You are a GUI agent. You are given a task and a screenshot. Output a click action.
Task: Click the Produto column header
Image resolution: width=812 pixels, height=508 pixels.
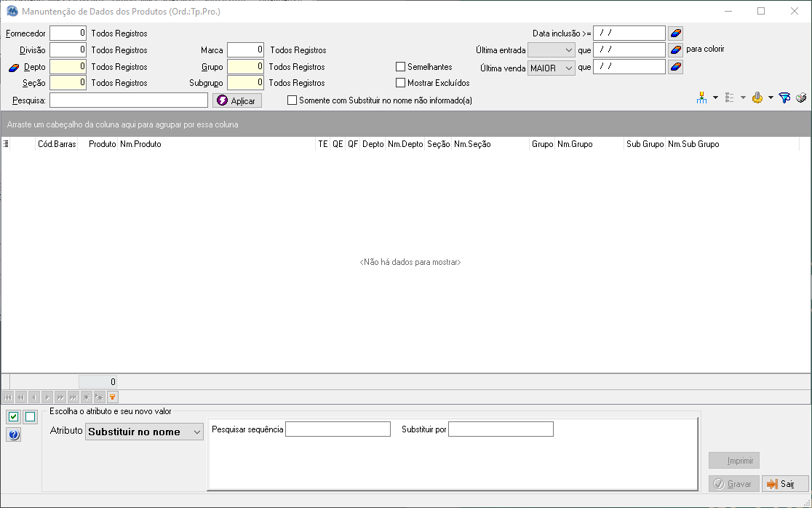[x=98, y=144]
